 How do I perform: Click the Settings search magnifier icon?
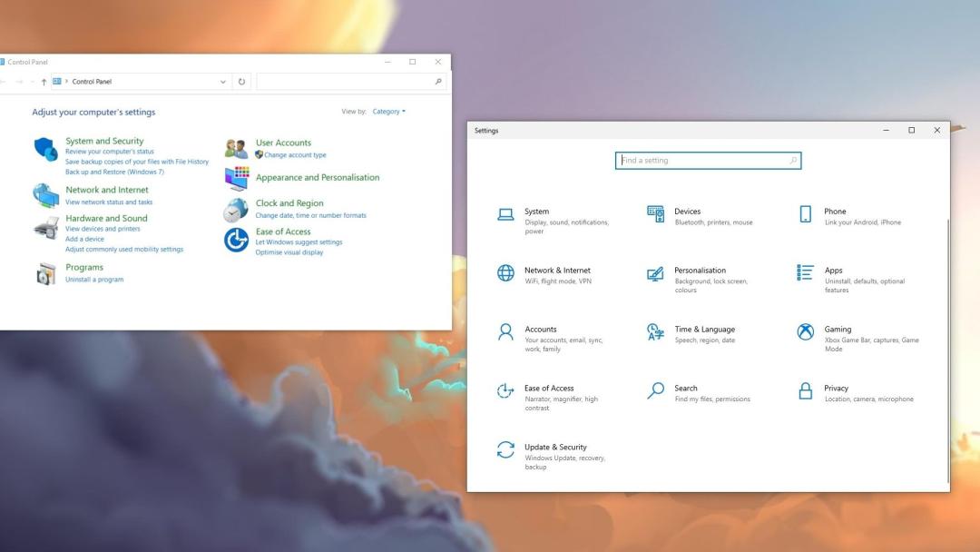coord(793,161)
